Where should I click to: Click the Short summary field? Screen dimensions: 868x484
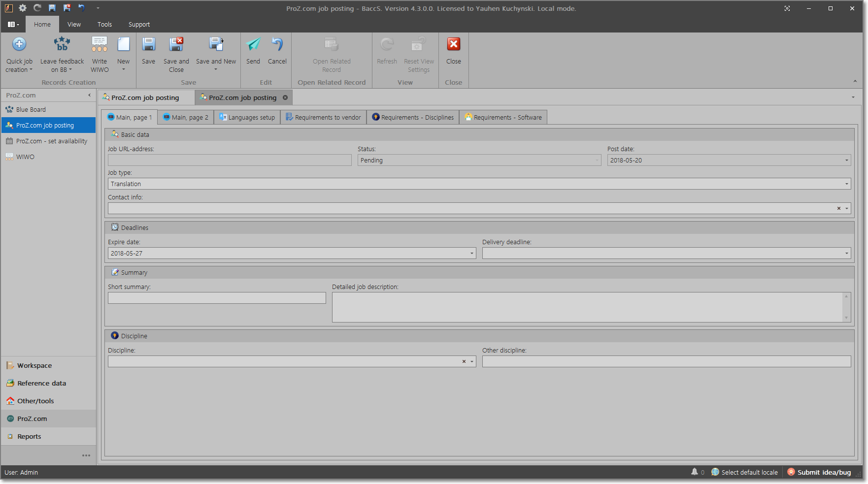tap(217, 298)
